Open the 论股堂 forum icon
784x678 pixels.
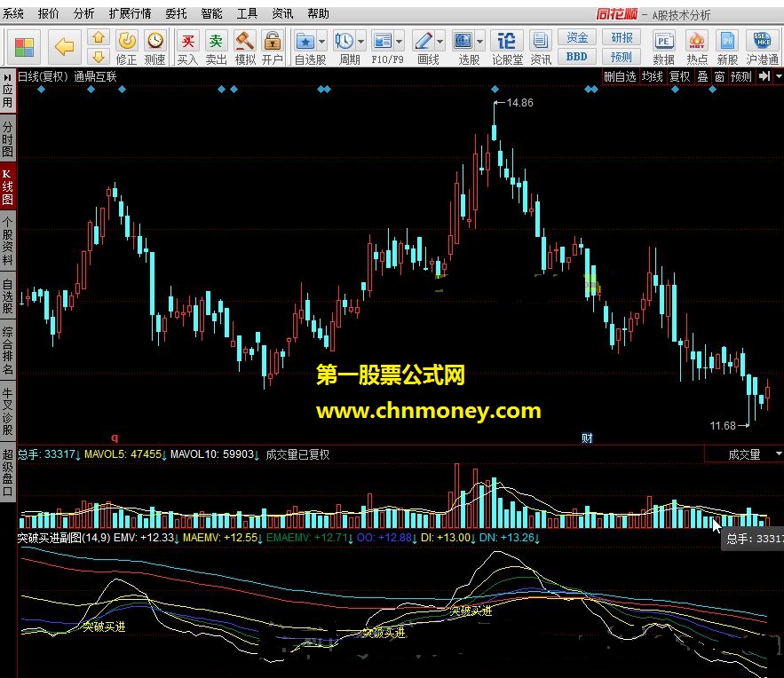(506, 41)
